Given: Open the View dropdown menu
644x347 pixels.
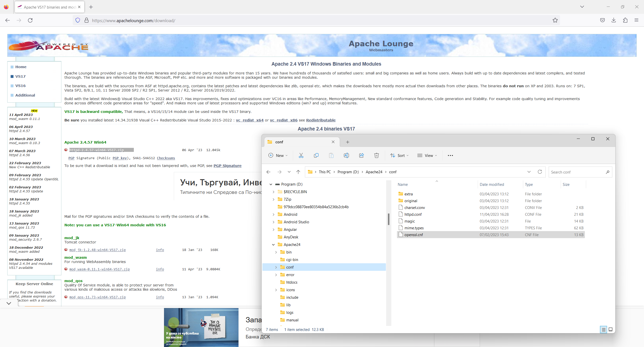Looking at the screenshot, I should click(427, 155).
